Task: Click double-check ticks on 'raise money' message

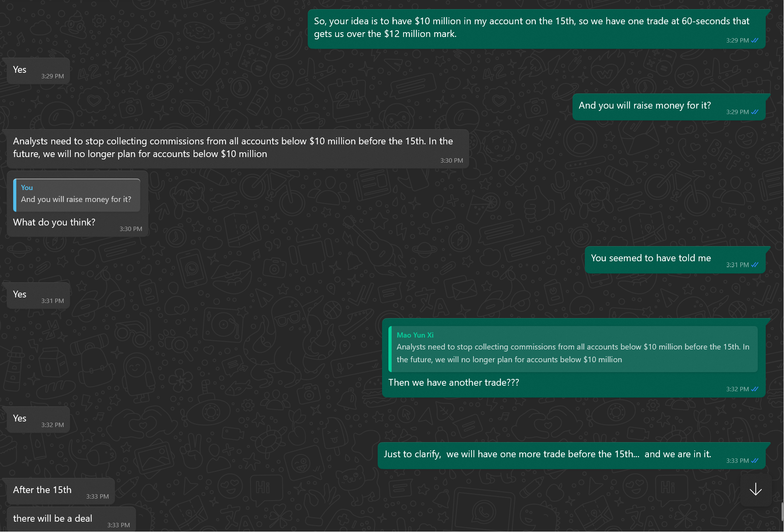Action: (755, 112)
